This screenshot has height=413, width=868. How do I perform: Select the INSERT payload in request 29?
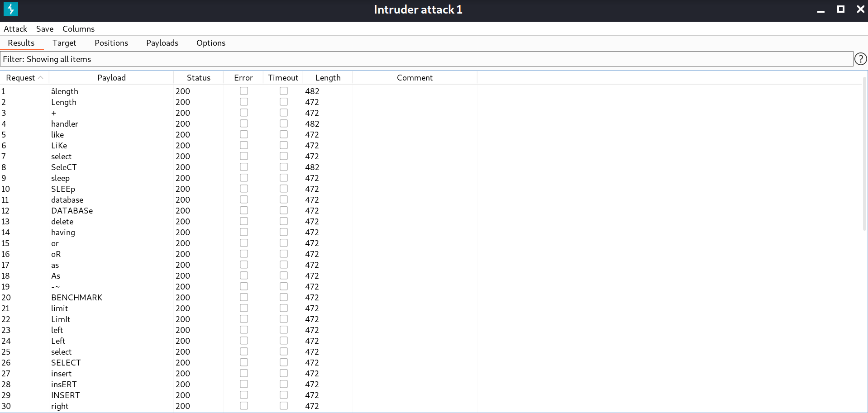coord(66,395)
